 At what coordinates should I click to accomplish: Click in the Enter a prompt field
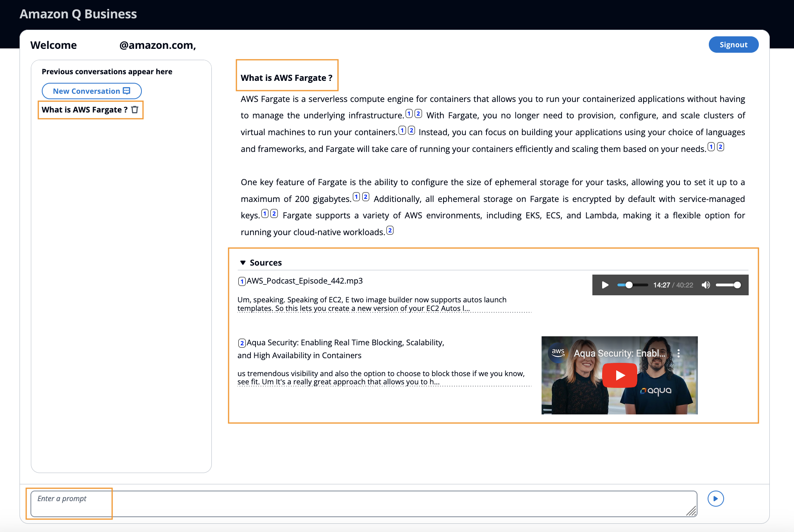[x=363, y=503]
